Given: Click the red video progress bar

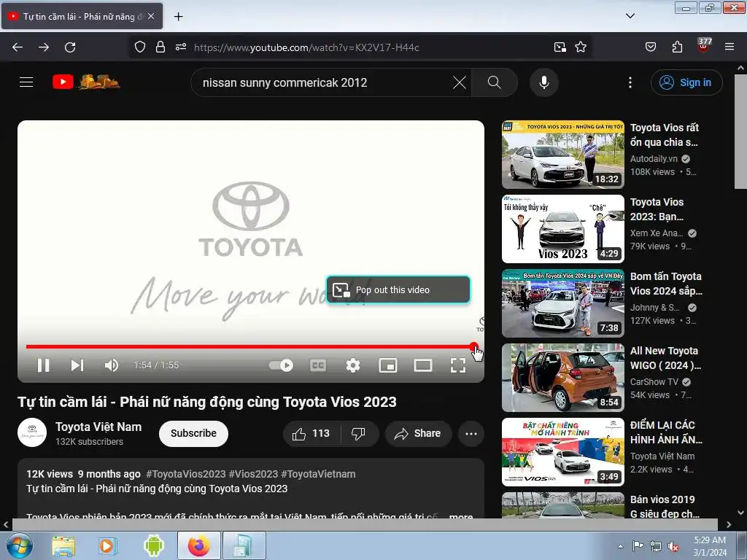Looking at the screenshot, I should click(x=250, y=346).
